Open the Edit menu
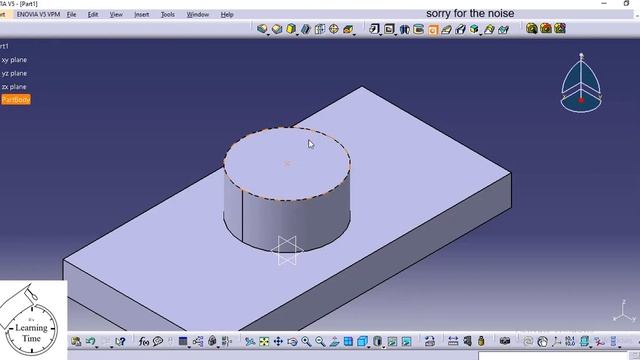The image size is (640, 360). [93, 14]
